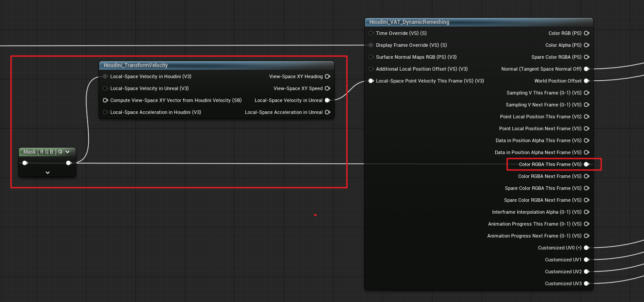Image resolution: width=644 pixels, height=302 pixels.
Task: Click the Mask node input pin
Action: 25,163
